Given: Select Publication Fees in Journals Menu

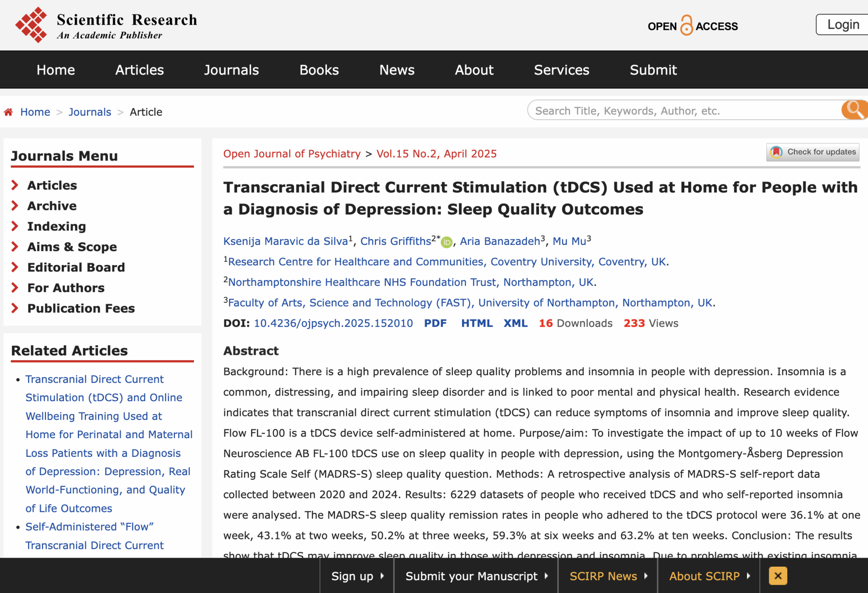Looking at the screenshot, I should coord(81,308).
